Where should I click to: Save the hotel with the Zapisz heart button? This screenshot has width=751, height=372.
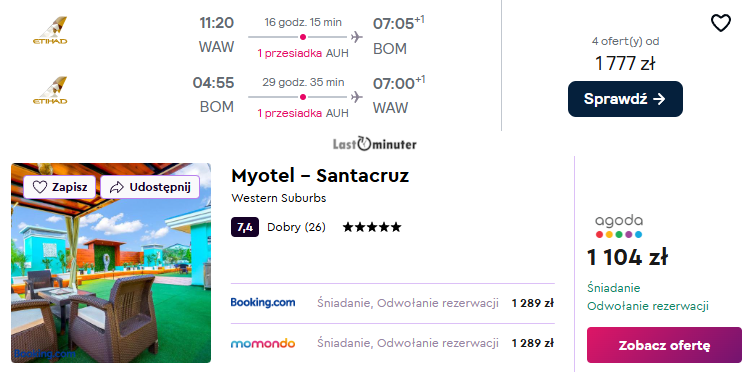point(59,187)
